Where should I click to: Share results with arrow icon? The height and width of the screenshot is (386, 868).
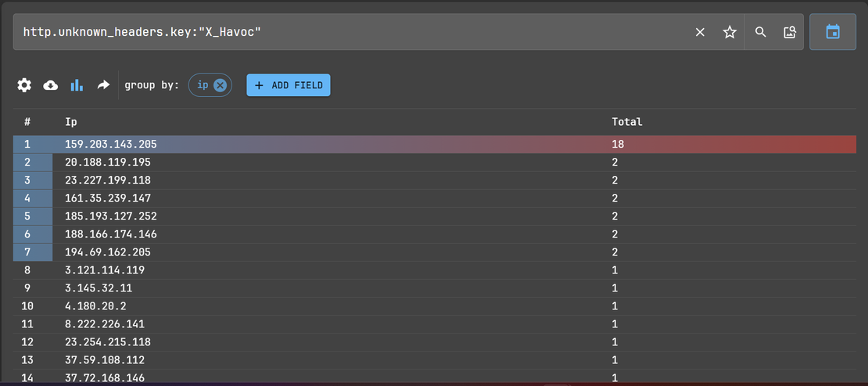pos(103,85)
